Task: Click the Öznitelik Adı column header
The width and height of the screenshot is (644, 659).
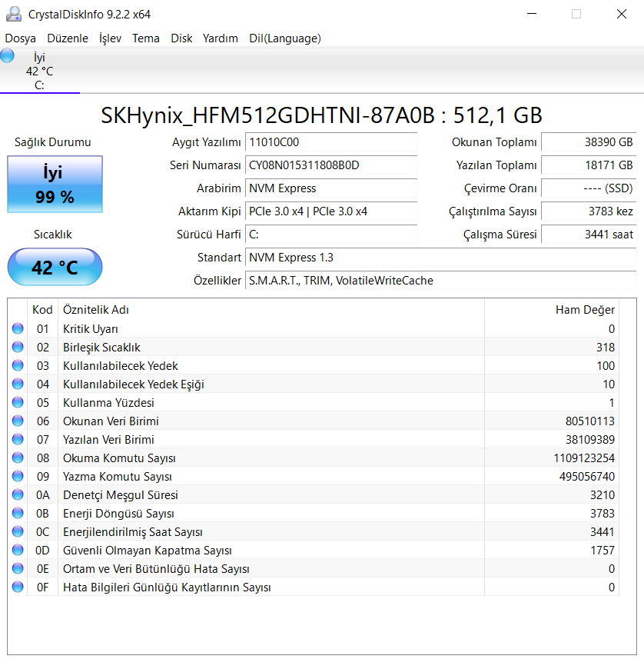Action: click(x=271, y=310)
